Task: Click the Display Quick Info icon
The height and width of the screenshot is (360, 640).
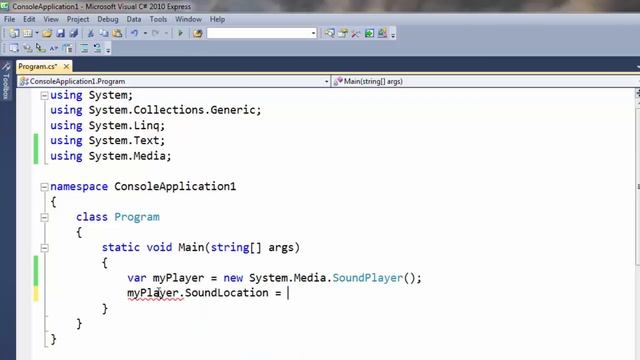Action: [40, 49]
